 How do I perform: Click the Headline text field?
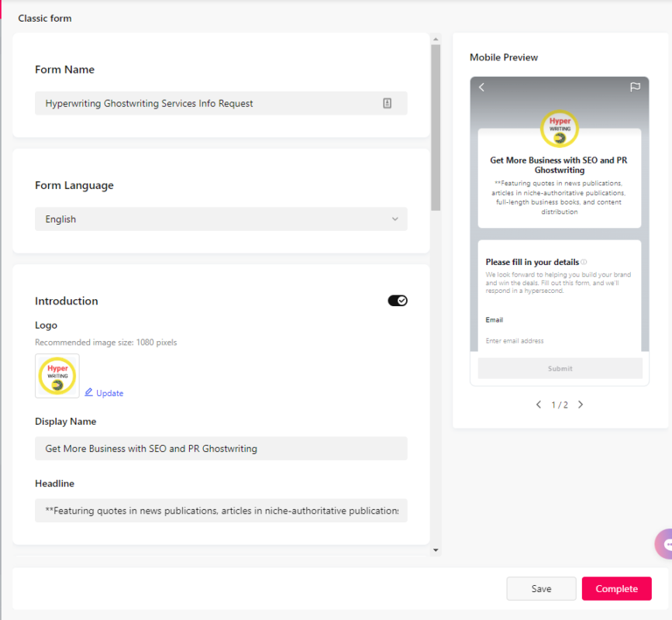coord(221,511)
